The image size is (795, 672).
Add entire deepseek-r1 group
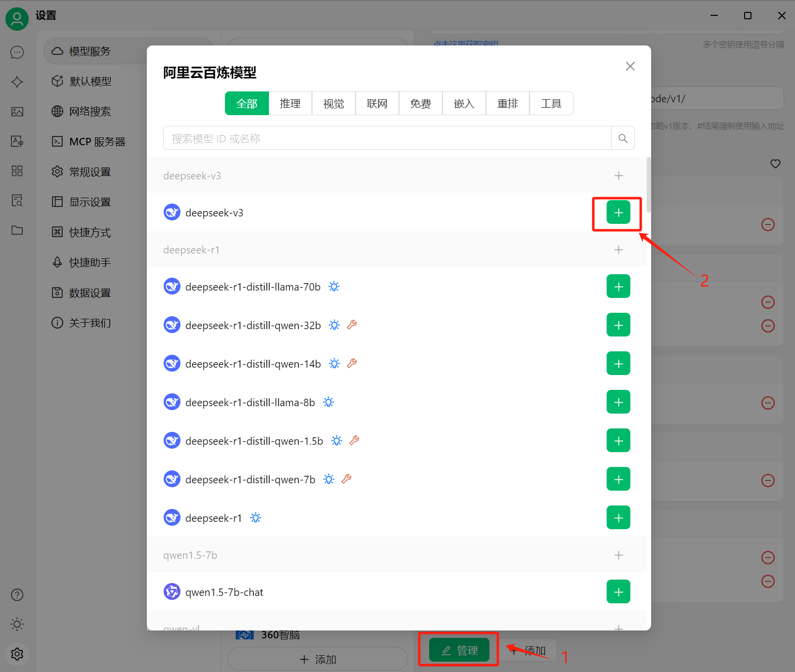pos(618,250)
